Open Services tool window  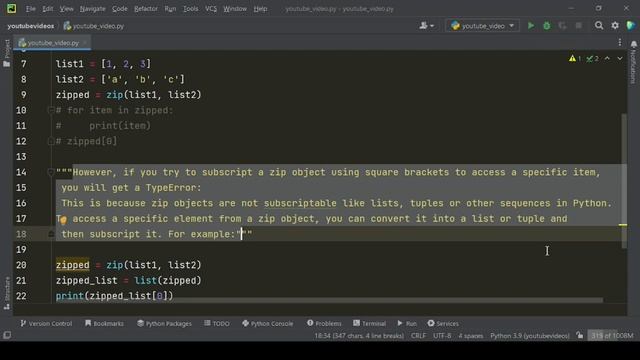tap(443, 323)
